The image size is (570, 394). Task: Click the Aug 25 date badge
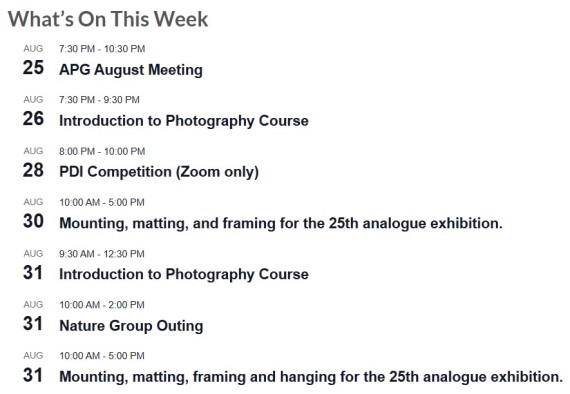33,61
